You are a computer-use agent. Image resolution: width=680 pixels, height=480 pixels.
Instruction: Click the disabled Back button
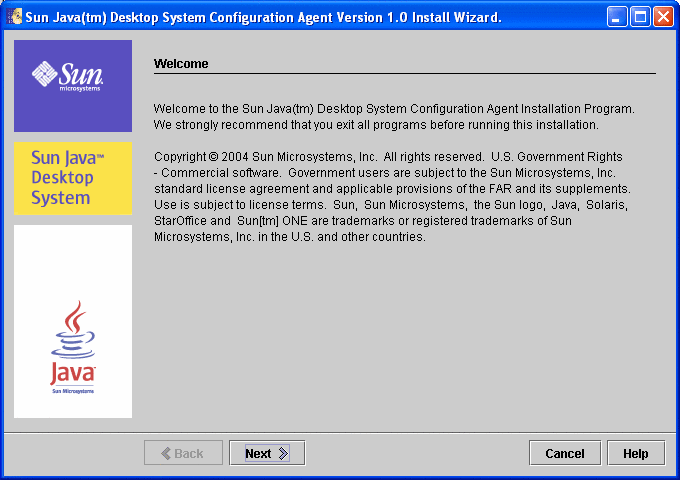(x=183, y=453)
